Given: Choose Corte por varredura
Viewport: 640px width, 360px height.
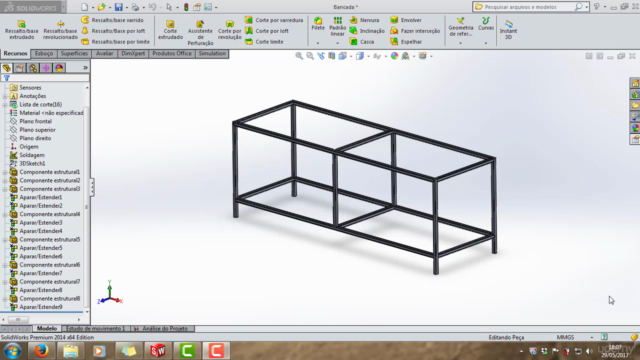Looking at the screenshot, I should point(274,20).
